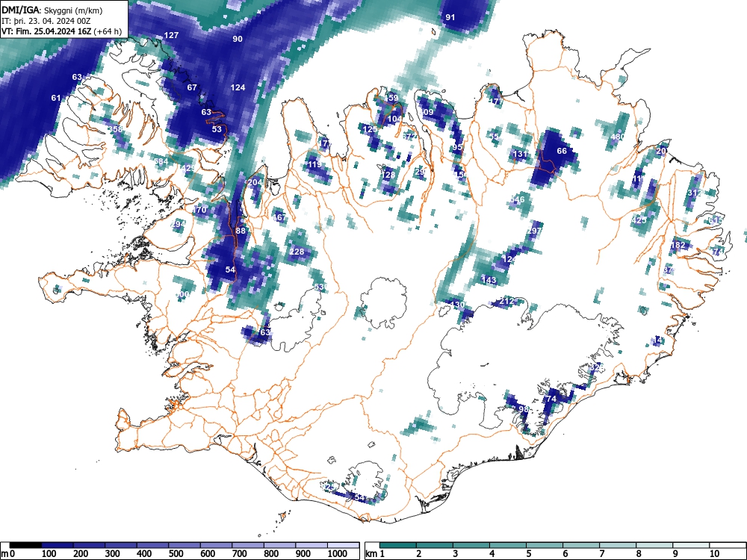Click the visibility value 325 on the map
Image resolution: width=747 pixels, height=560 pixels.
596,367
